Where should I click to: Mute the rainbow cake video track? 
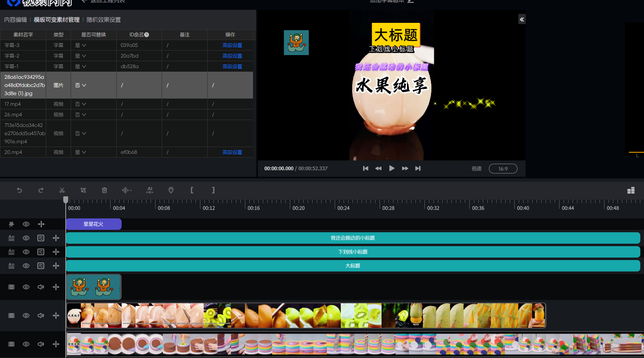41,344
